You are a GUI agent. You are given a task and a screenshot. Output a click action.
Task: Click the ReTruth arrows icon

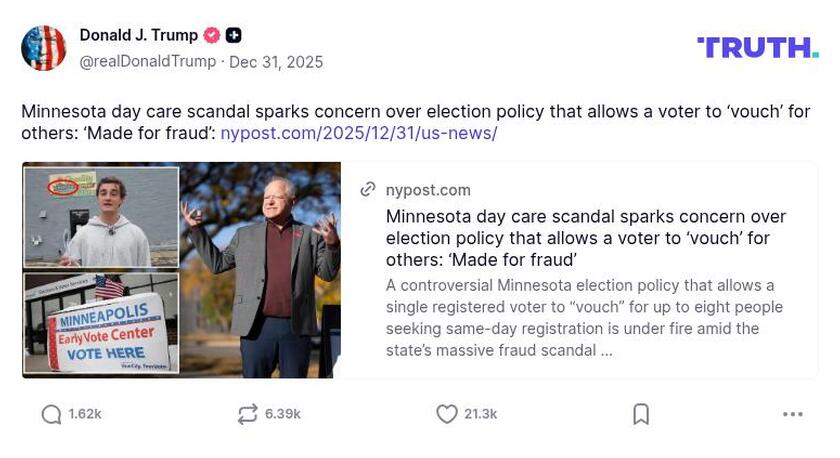coord(247,414)
